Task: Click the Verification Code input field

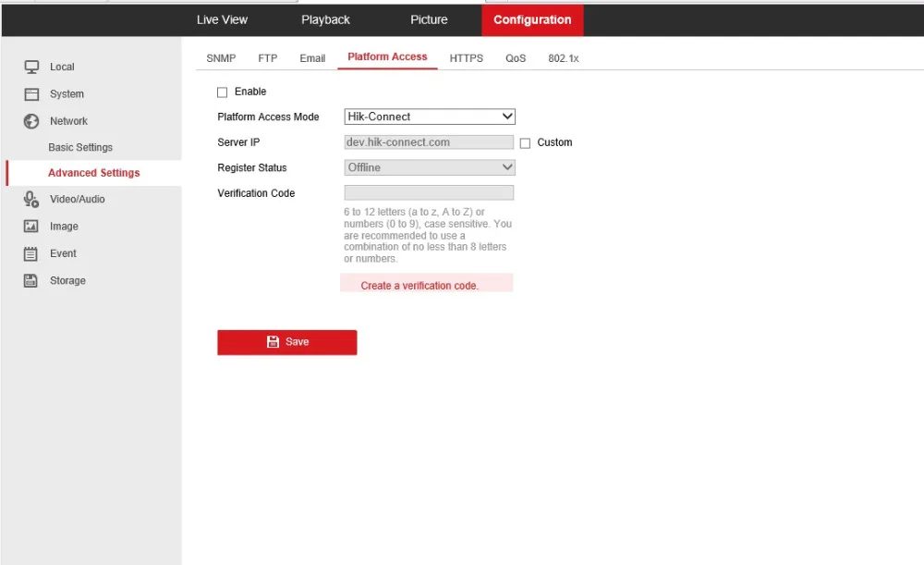Action: pos(429,193)
